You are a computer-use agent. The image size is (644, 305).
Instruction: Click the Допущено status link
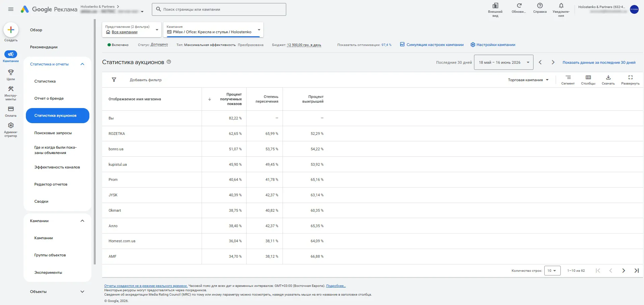pos(159,45)
